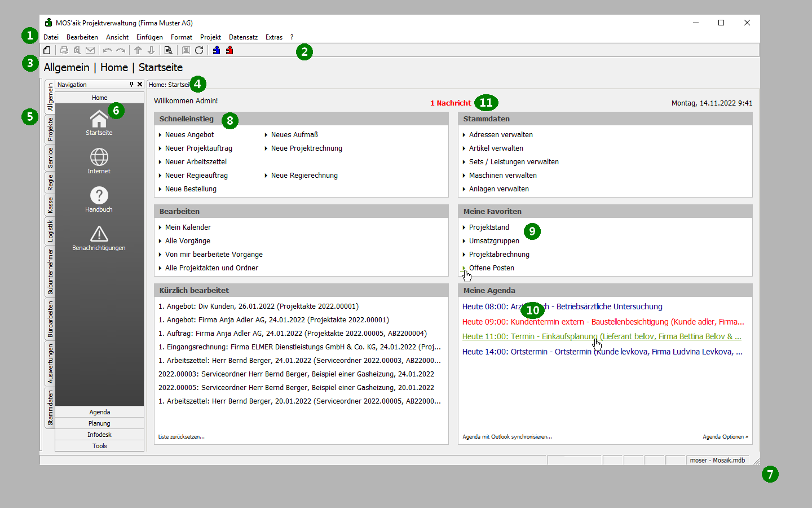The width and height of the screenshot is (812, 508).
Task: Close the Navigation panel
Action: point(140,84)
